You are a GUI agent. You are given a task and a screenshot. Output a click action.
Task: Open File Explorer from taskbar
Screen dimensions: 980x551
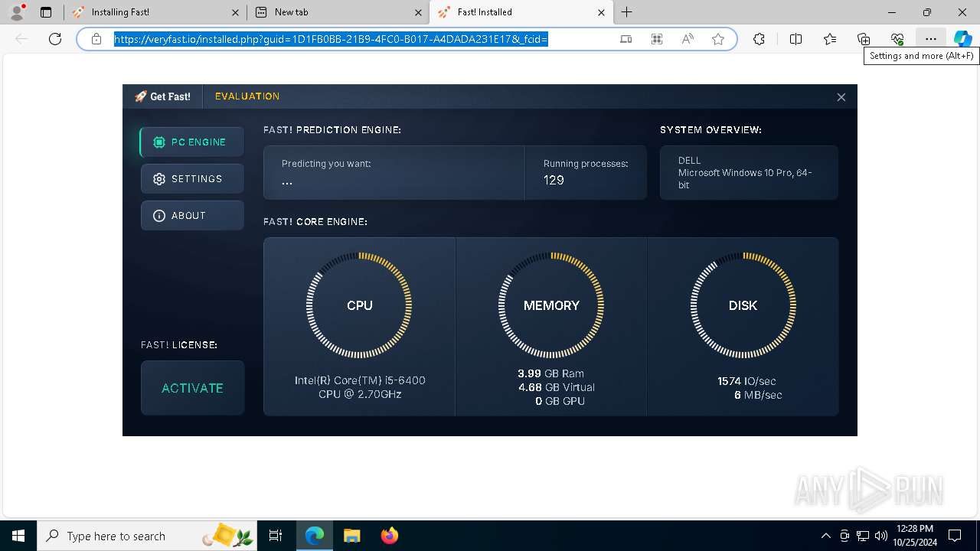[x=351, y=536]
